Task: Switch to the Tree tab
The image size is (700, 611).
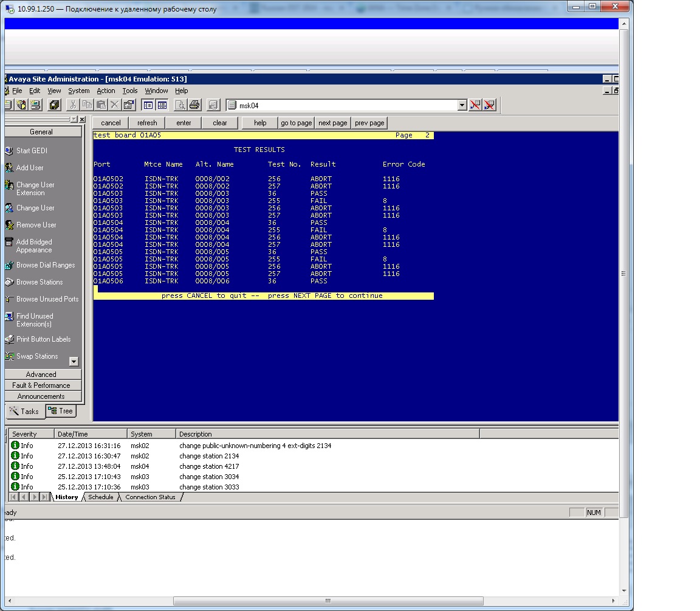Action: tap(61, 411)
